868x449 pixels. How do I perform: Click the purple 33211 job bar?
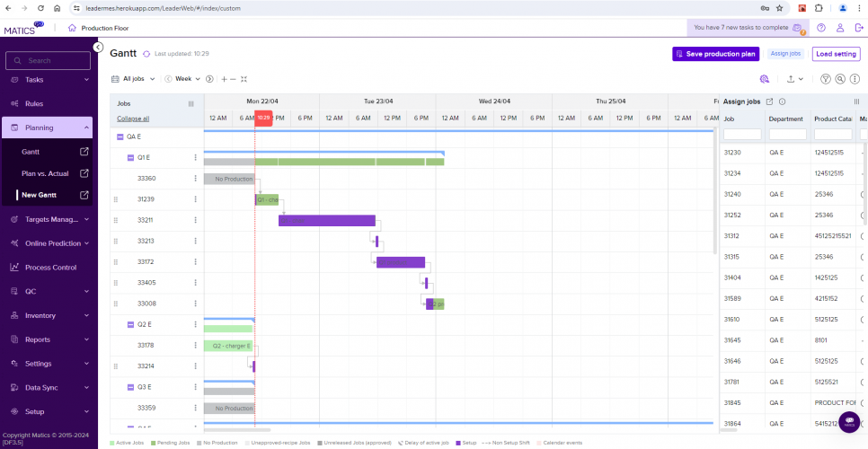(326, 221)
